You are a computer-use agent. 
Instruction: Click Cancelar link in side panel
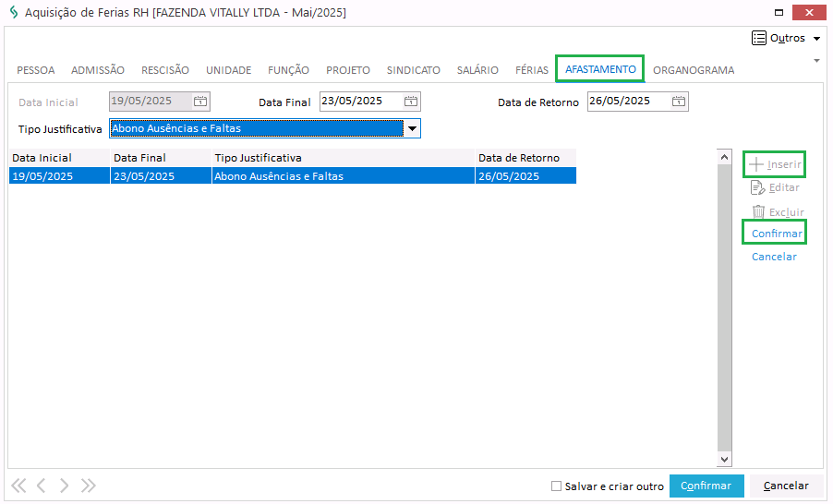(774, 257)
